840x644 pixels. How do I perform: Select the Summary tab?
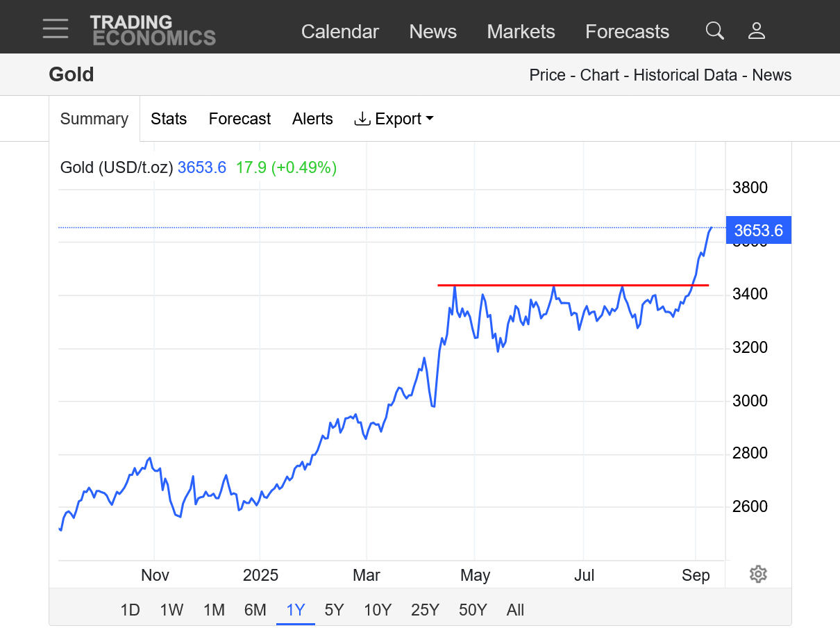pyautogui.click(x=94, y=119)
